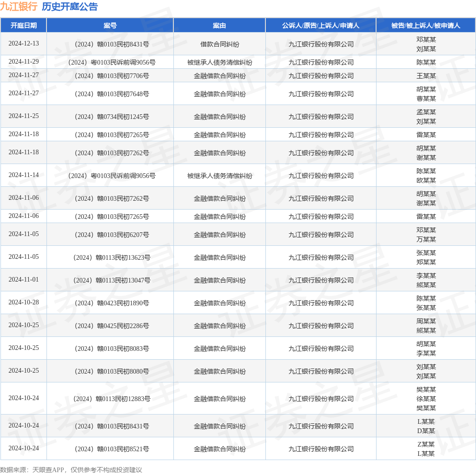This screenshot has height=474, width=476.
Task: Click case number 赣0113民初12883号
Action: pos(112,399)
